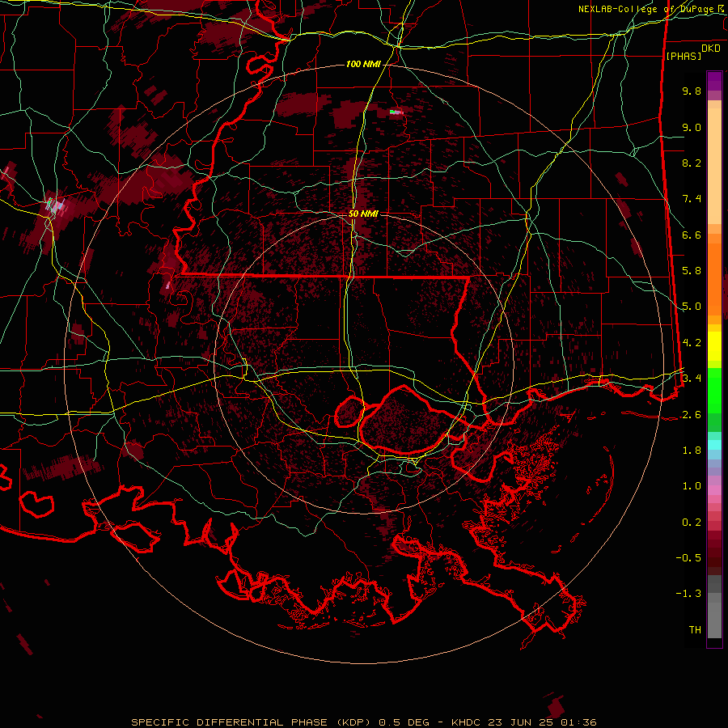
Task: Click the 1.8 legend value
Action: point(692,451)
